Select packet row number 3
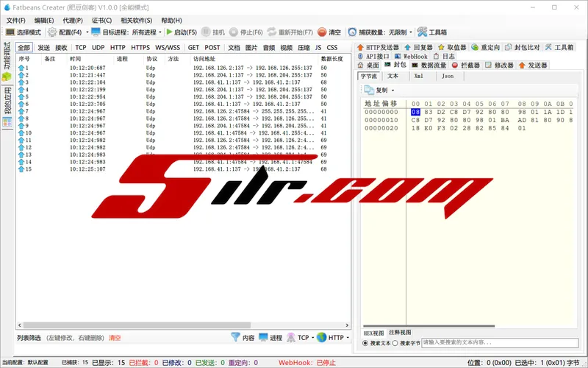This screenshot has width=588, height=368. (183, 82)
